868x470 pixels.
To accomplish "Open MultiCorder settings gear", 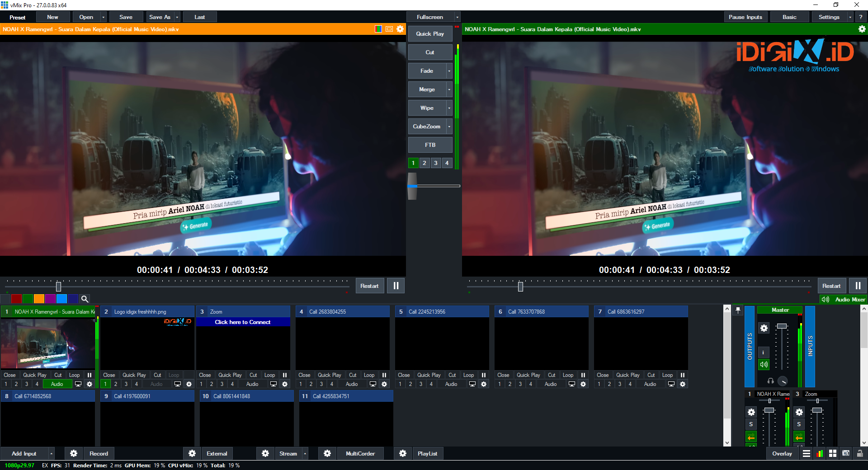I will (x=327, y=453).
